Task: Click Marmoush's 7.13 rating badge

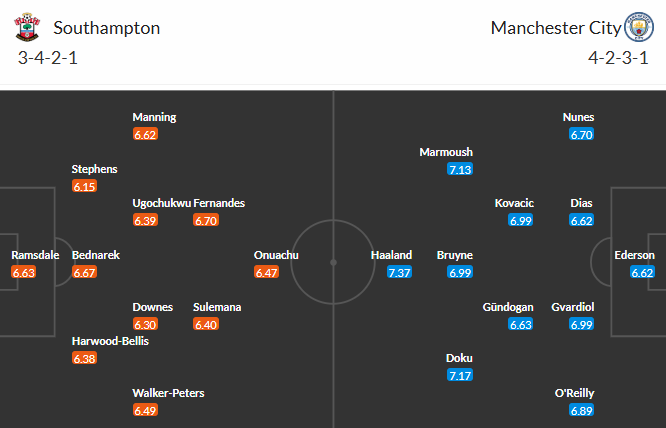Action: coord(460,169)
